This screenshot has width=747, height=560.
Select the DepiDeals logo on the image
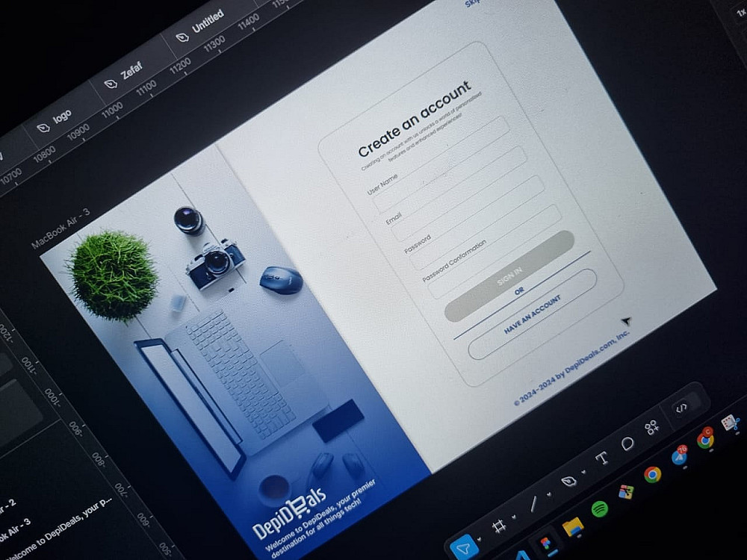(x=290, y=514)
